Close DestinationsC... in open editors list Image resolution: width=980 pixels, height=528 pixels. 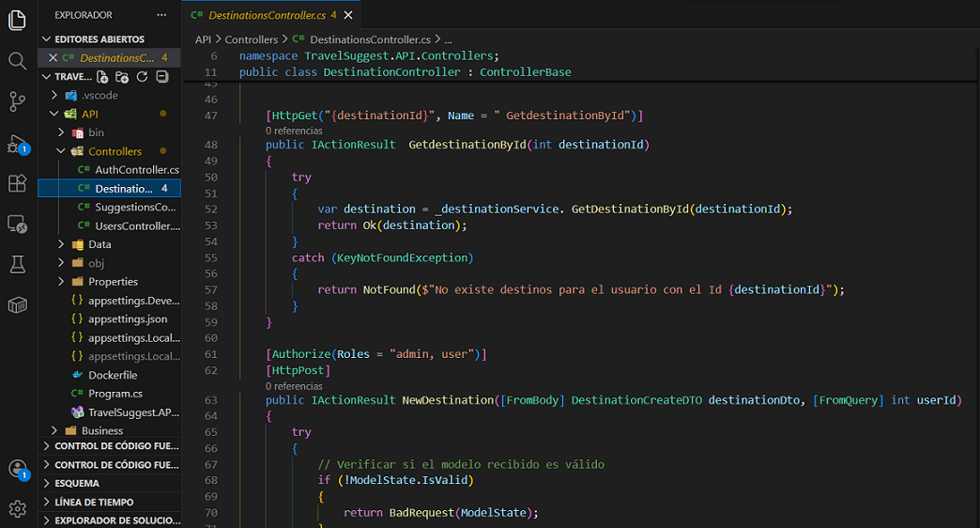point(54,57)
